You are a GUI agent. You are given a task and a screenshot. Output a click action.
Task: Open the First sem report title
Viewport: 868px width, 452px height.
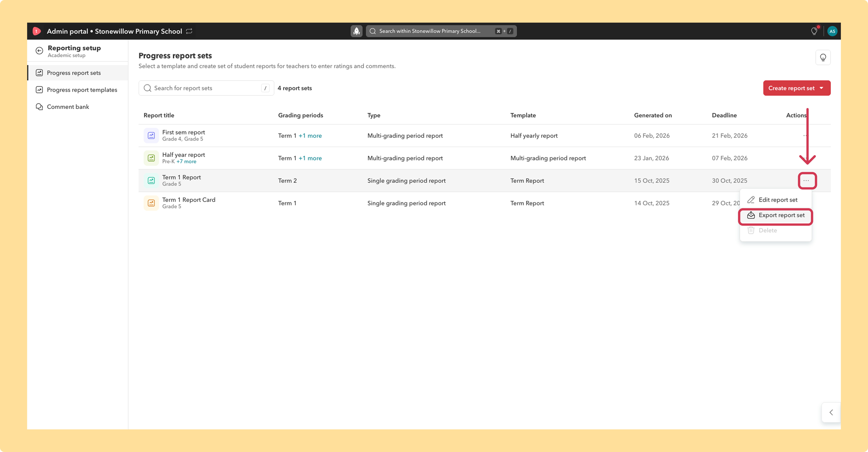click(x=184, y=132)
